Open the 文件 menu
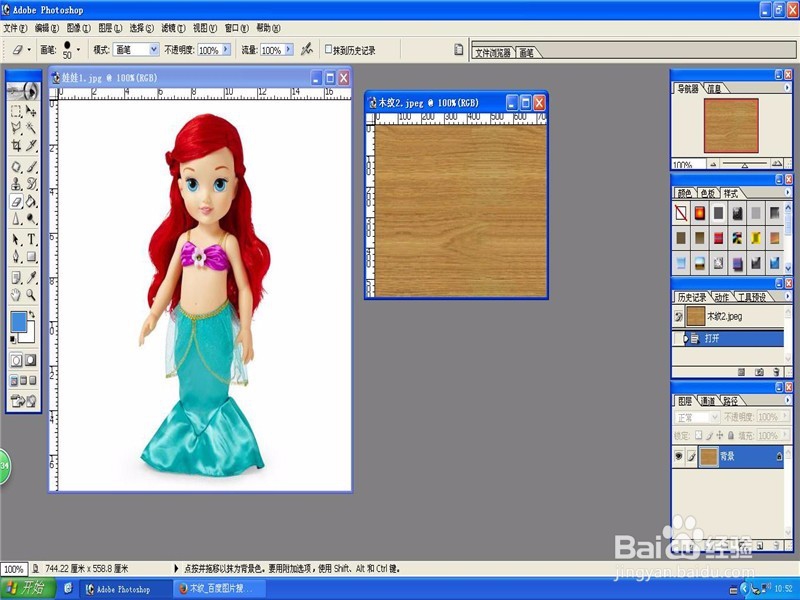800x600 pixels. click(x=15, y=28)
